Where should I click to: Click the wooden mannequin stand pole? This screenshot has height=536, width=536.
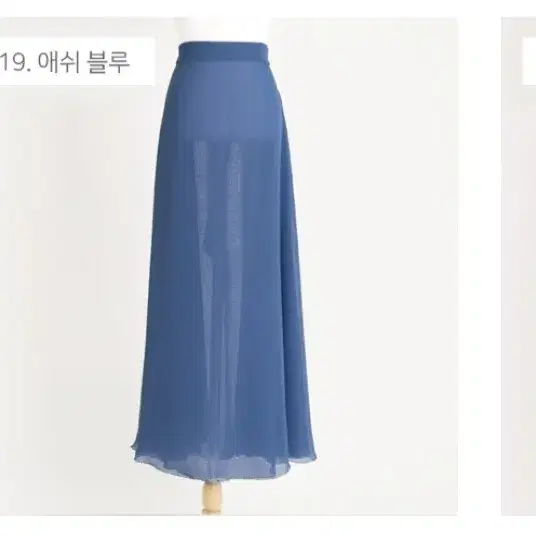click(x=209, y=498)
